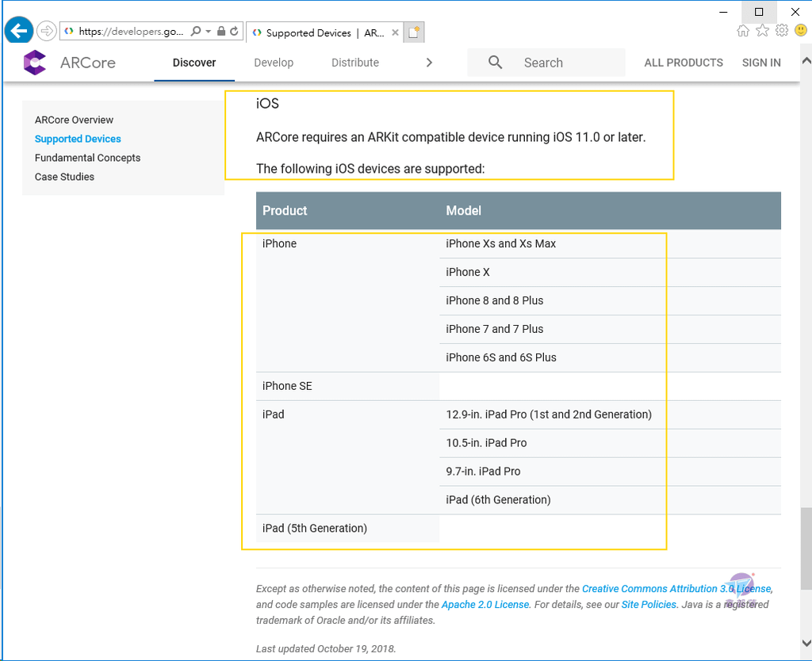Open Favorites with the star icon
Viewport: 812px width, 661px height.
click(762, 31)
